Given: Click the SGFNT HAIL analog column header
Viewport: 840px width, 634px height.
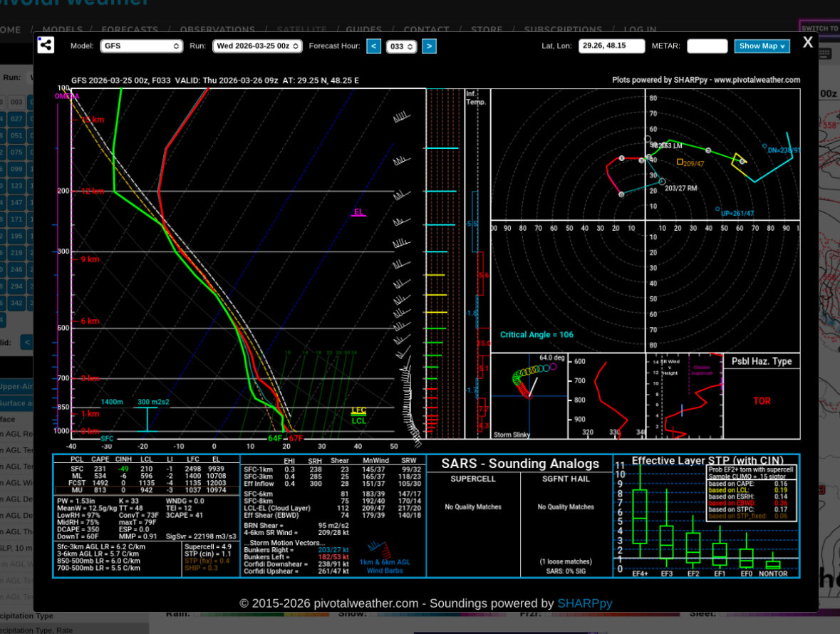Looking at the screenshot, I should (x=566, y=479).
